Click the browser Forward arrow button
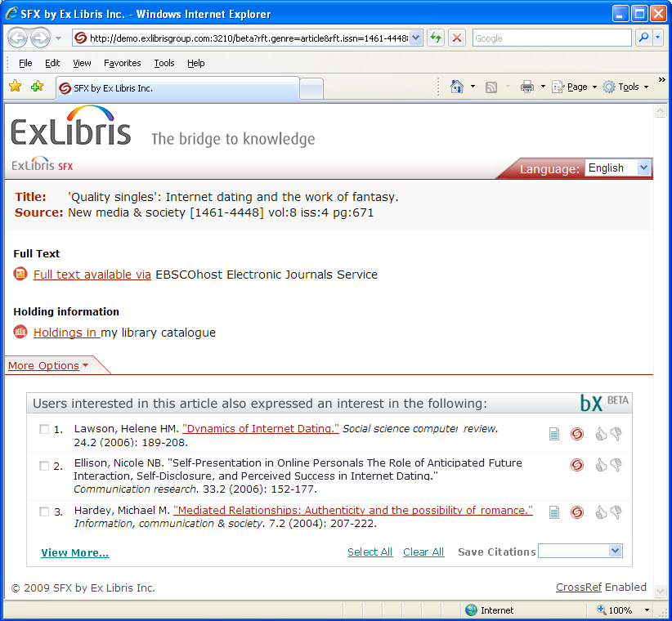The image size is (672, 621). 40,38
